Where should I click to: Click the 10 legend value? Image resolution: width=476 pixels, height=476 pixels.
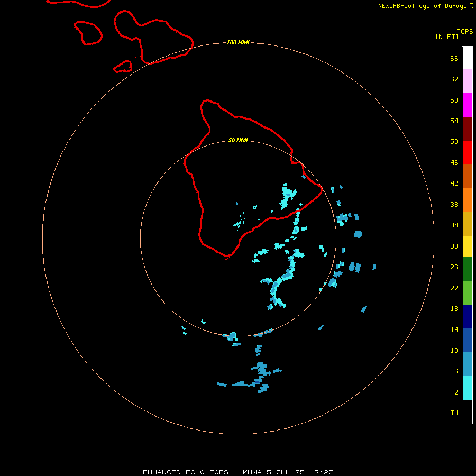pyautogui.click(x=454, y=351)
